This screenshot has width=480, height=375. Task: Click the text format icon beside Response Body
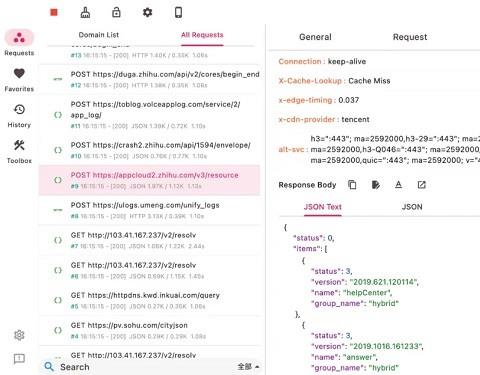coord(398,185)
